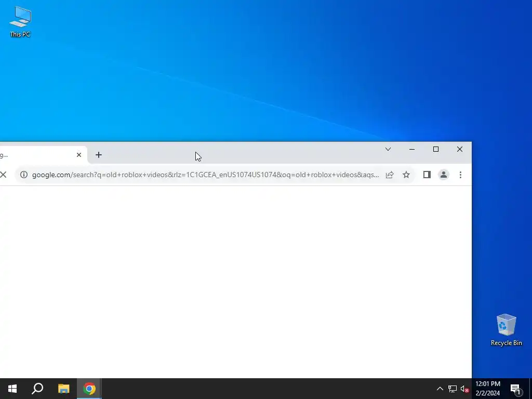Viewport: 532px width, 399px height.
Task: Maximize the Chrome window
Action: (x=436, y=149)
